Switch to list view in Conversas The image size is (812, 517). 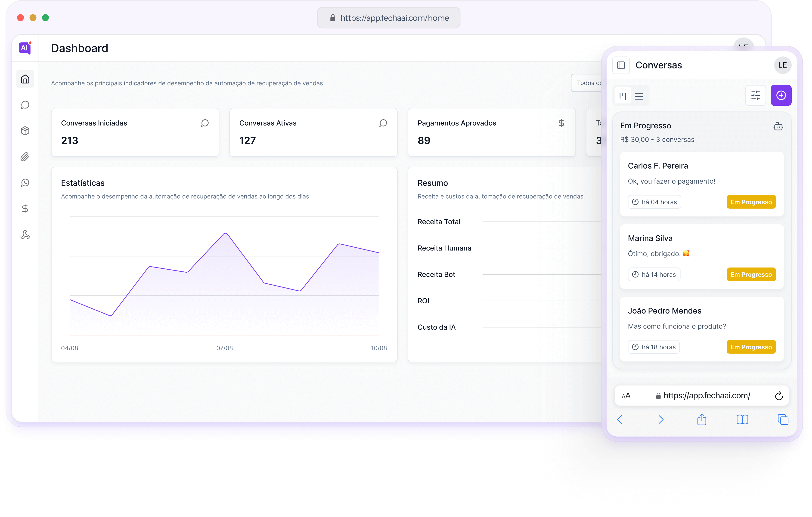point(639,96)
